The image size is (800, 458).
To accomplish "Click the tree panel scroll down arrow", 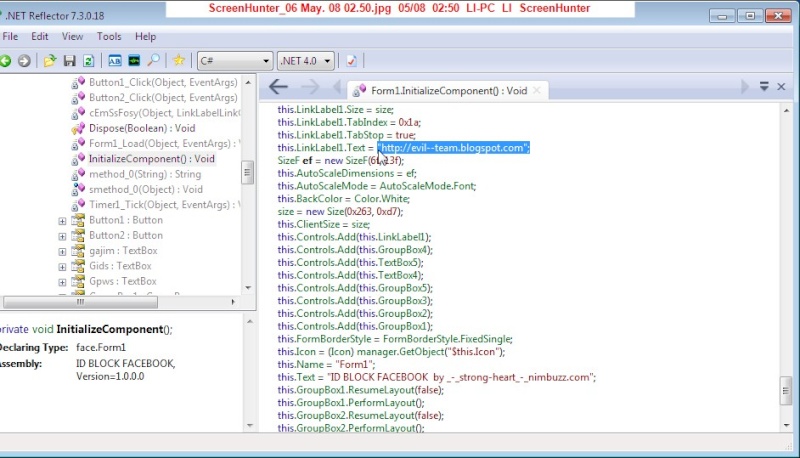I will (x=248, y=288).
